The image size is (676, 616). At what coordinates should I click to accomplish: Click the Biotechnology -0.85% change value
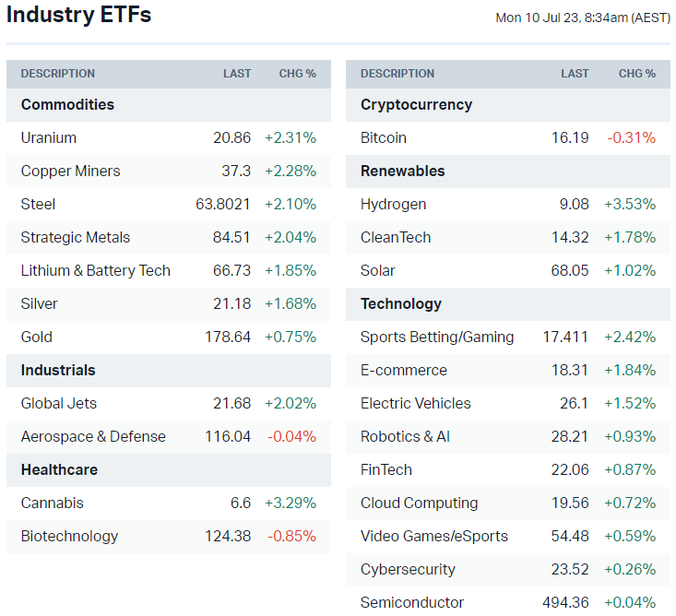(291, 537)
